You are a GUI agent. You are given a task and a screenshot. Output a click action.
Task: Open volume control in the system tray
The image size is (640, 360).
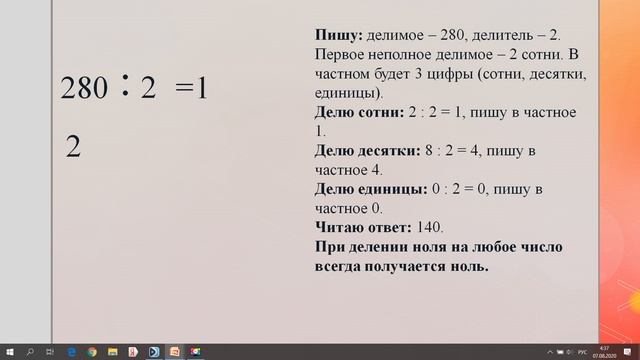pos(569,352)
